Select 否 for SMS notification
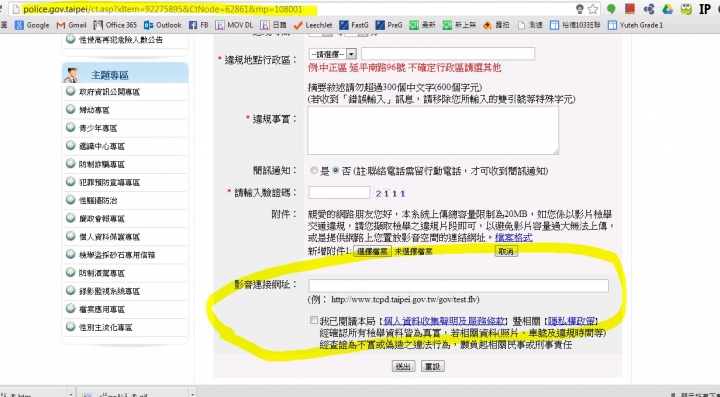 coord(336,171)
